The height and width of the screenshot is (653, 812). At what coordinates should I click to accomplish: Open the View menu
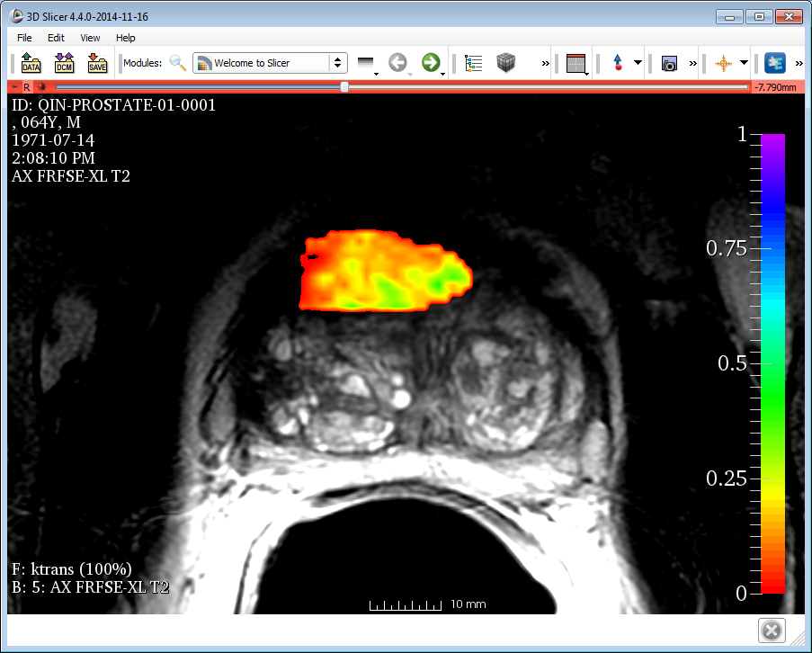point(90,38)
